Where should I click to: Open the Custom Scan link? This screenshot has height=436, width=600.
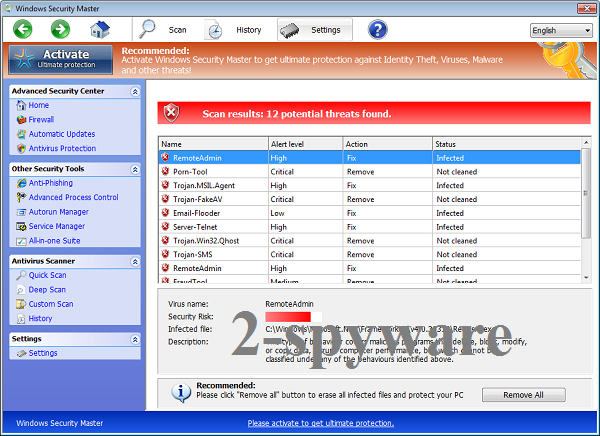[x=51, y=304]
